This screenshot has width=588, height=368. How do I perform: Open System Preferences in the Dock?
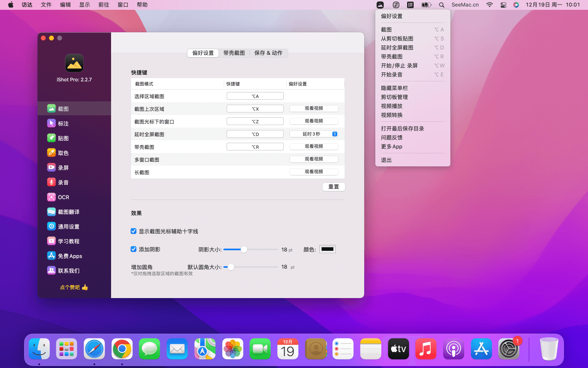coord(509,349)
